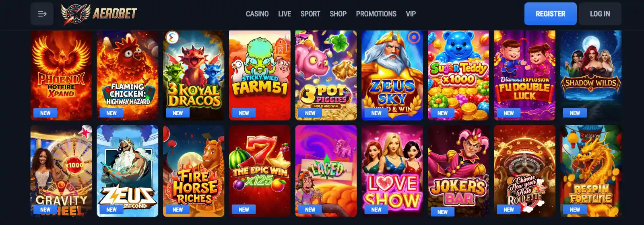Open Zeus Sky Hold & Win game

pyautogui.click(x=392, y=75)
